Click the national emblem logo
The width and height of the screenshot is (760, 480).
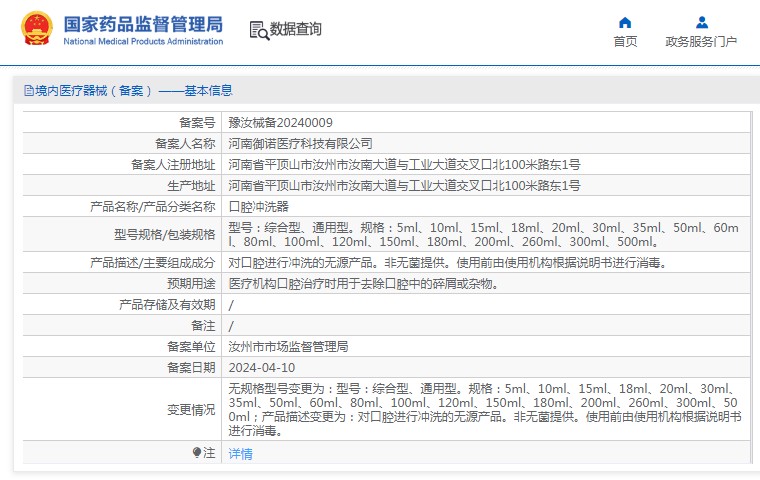tap(37, 29)
